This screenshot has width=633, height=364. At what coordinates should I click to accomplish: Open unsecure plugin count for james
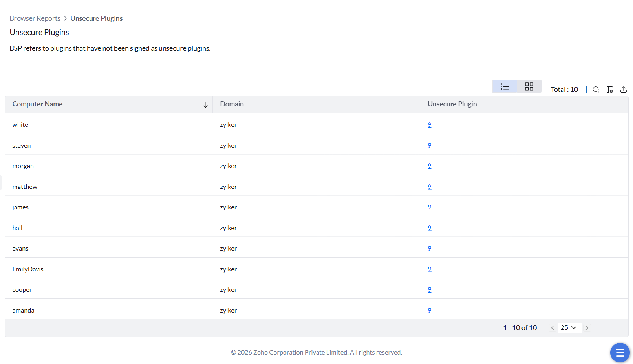click(430, 207)
